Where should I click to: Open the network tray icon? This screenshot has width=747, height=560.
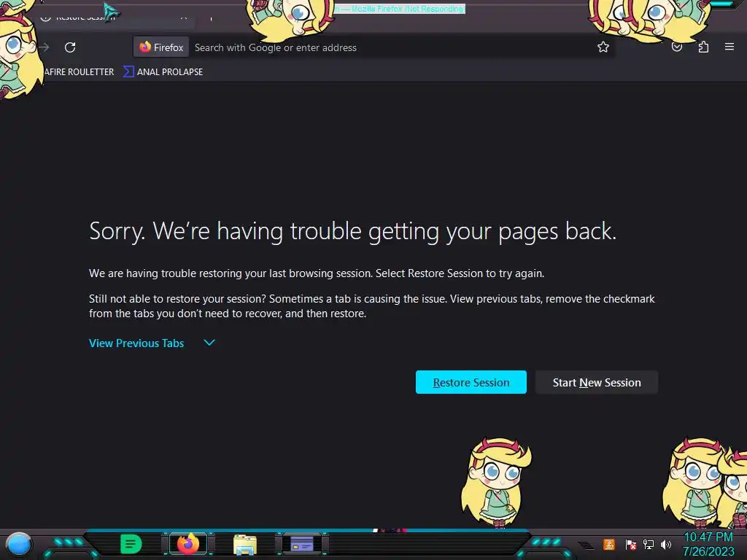(x=648, y=544)
